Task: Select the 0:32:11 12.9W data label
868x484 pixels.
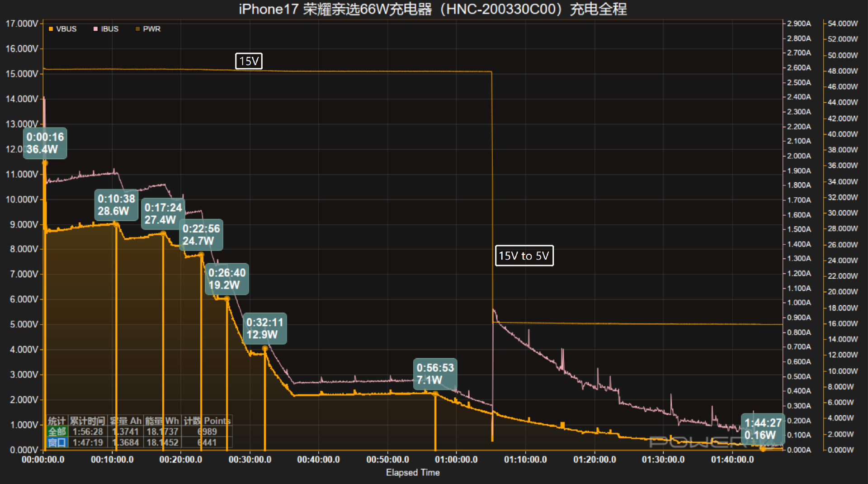Action: pos(264,328)
